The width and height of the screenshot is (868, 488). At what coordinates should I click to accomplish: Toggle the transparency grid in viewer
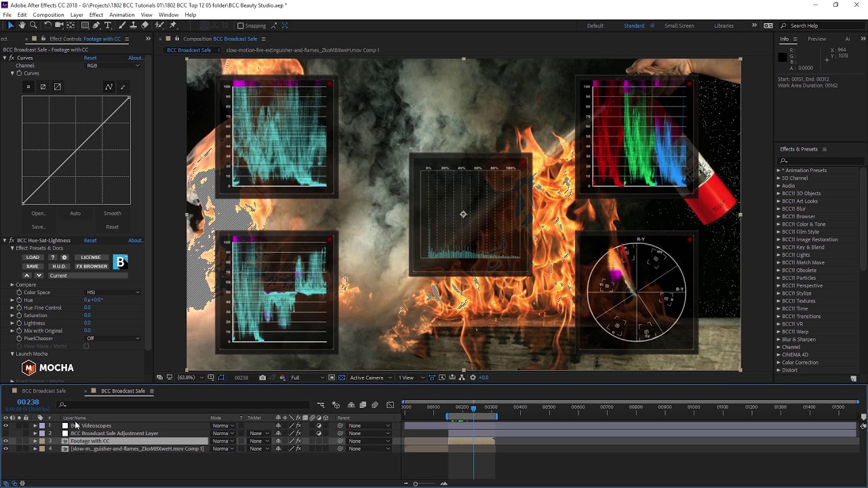click(342, 378)
